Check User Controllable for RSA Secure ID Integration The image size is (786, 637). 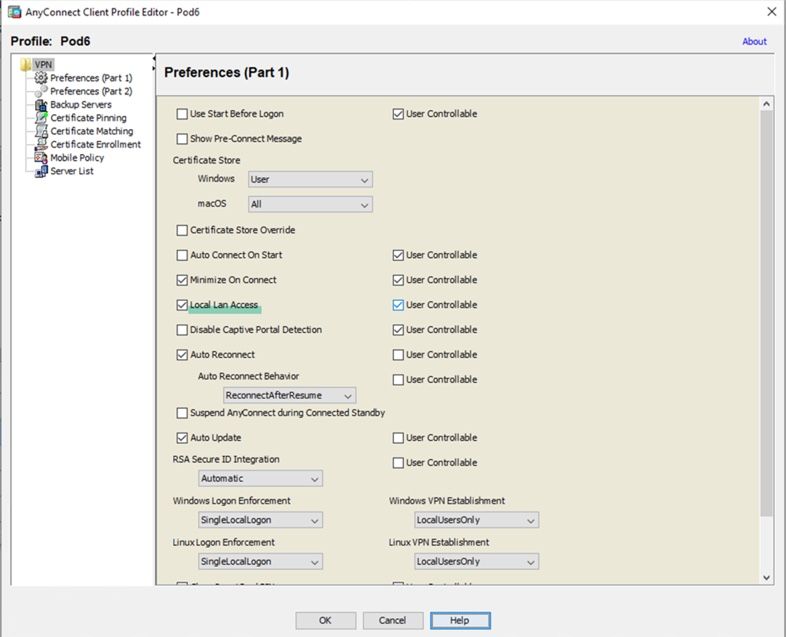(398, 463)
